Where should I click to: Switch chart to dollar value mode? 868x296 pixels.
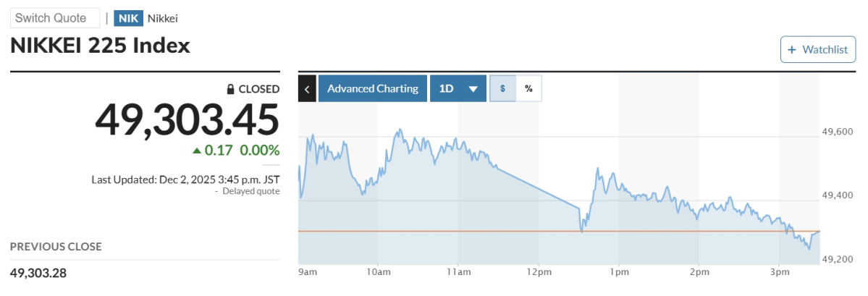point(502,89)
